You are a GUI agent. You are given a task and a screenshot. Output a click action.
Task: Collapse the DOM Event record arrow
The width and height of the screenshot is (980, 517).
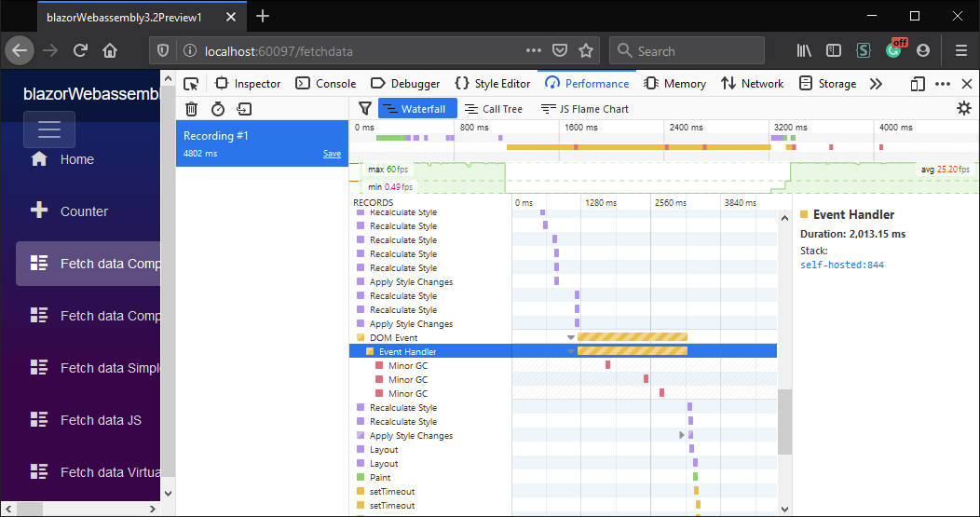tap(571, 337)
